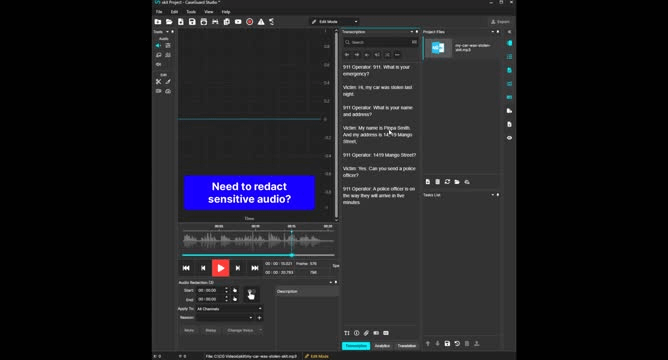This screenshot has width=668, height=360.
Task: Skip to the end of the audio
Action: (255, 268)
